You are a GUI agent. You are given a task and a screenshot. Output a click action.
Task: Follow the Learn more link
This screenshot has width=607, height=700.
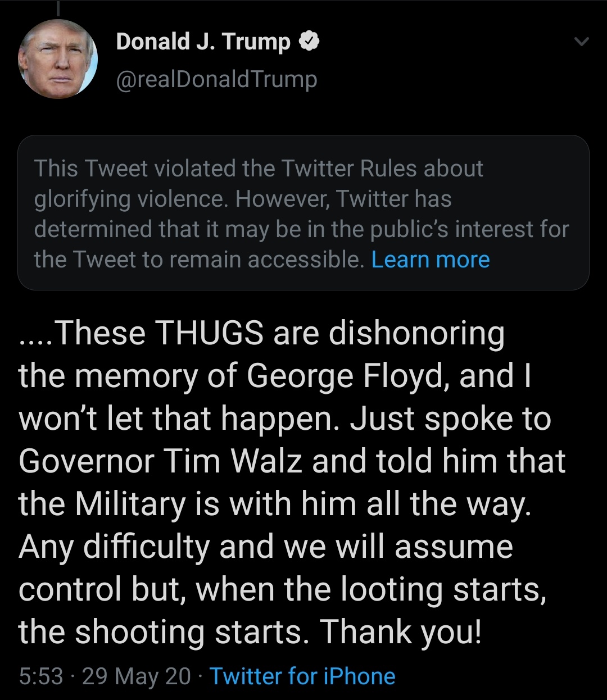(x=431, y=260)
